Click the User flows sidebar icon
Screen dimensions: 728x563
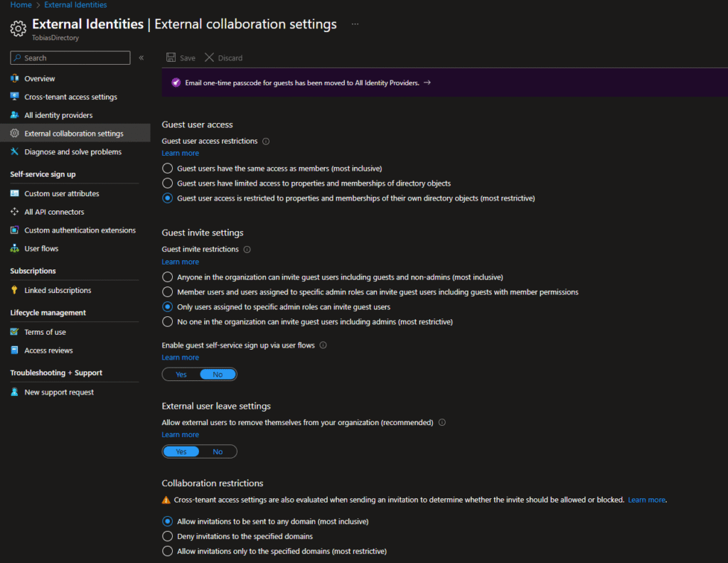pos(15,249)
